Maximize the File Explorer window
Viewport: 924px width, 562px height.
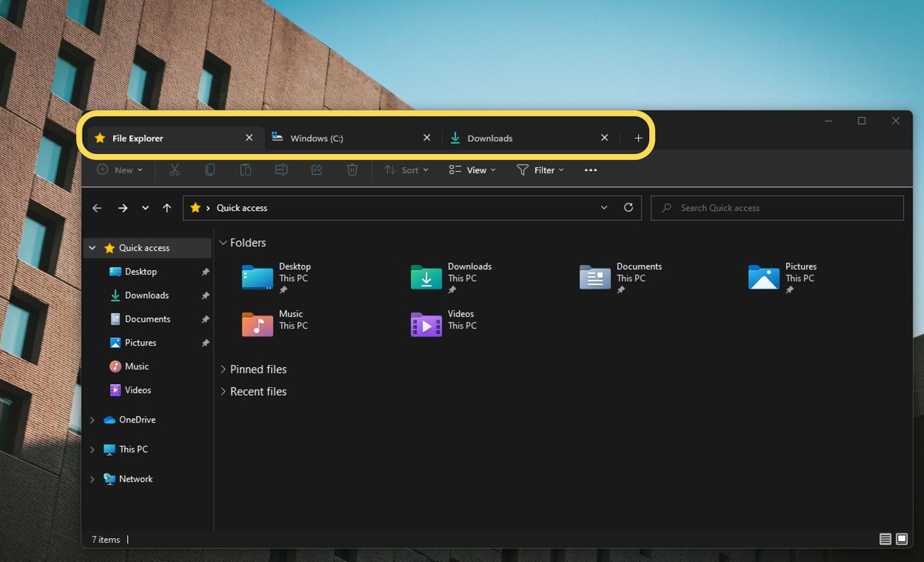tap(862, 121)
